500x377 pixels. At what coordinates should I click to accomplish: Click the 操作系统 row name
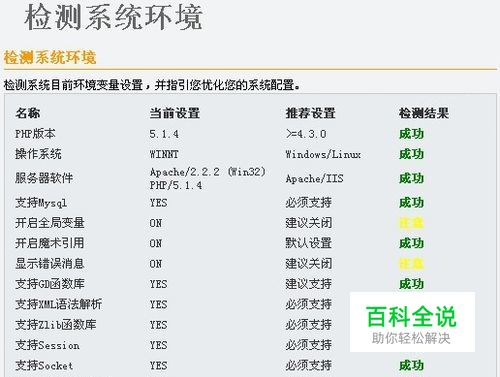pos(38,154)
